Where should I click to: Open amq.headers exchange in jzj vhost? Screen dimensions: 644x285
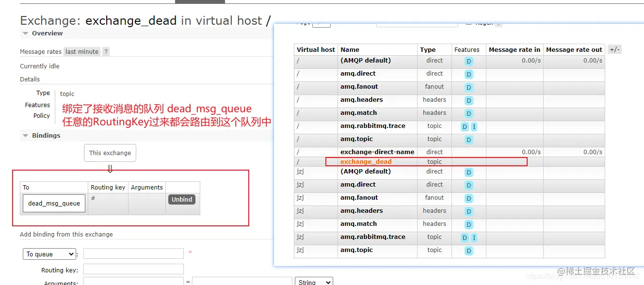(x=361, y=211)
